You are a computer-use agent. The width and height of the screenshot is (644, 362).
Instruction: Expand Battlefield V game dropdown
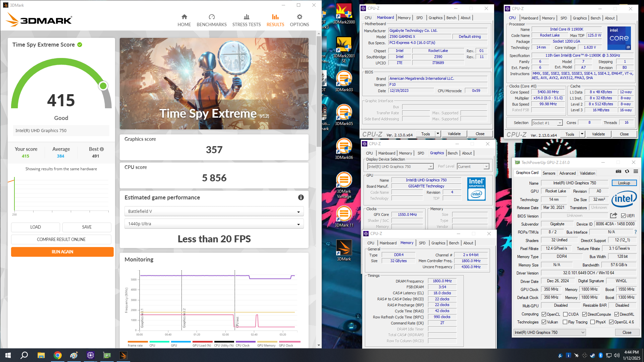coord(214,212)
